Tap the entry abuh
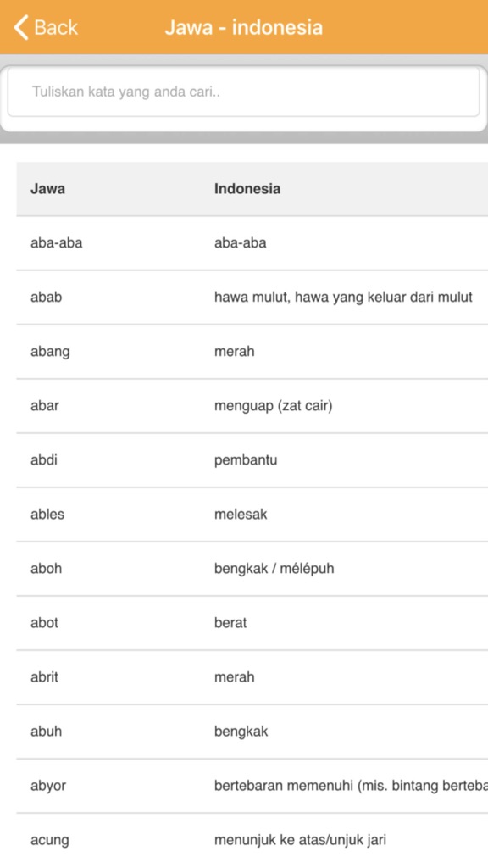Image resolution: width=488 pixels, height=868 pixels. [x=44, y=731]
